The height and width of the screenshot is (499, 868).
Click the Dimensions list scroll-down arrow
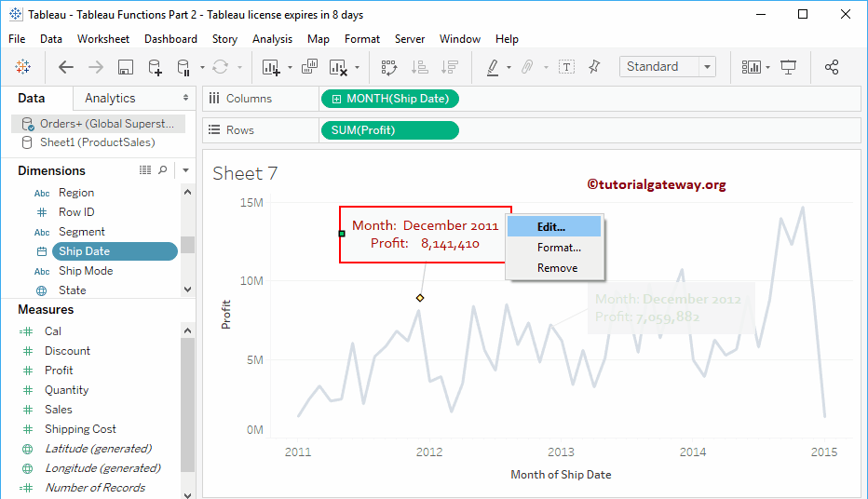[x=187, y=290]
